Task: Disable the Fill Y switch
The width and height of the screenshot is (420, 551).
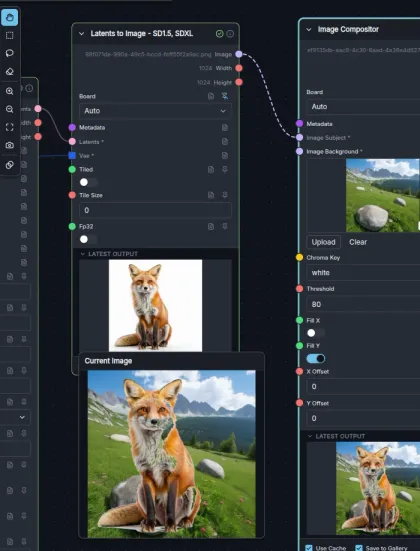Action: tap(316, 358)
